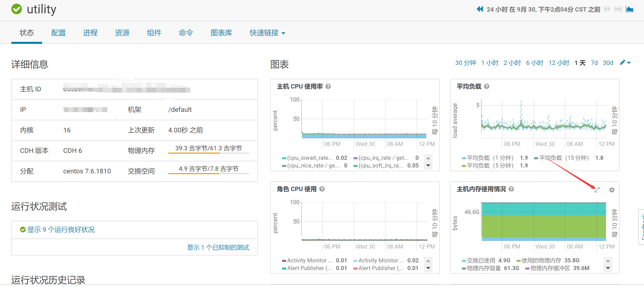
Task: Open 显示 9 个运行良好状况 link
Action: tap(61, 230)
